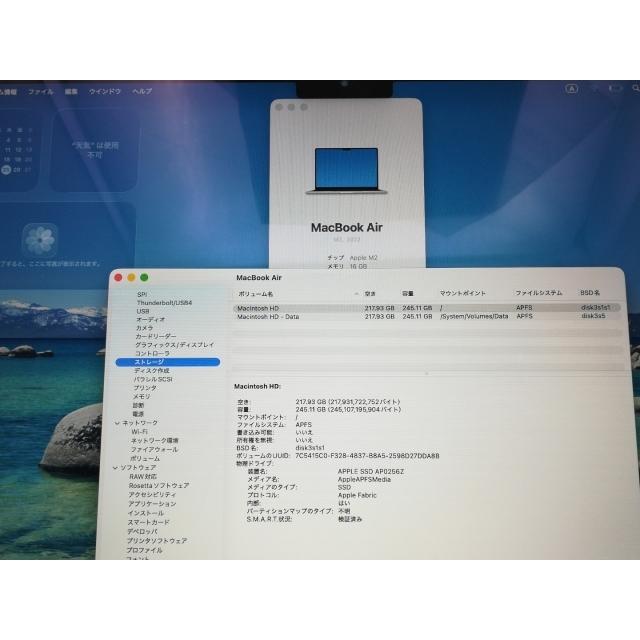Select the Macintosh HD - Data row
640x640 pixels.
coord(427,316)
